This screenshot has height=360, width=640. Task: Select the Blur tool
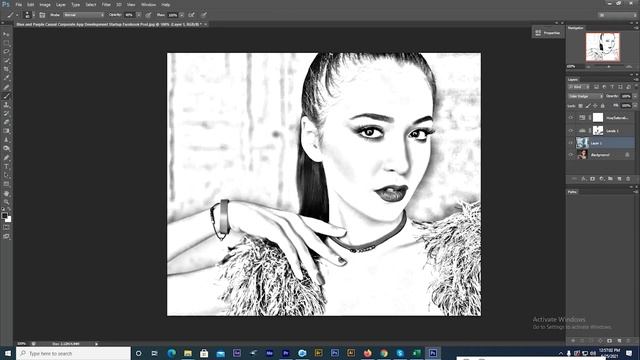(6, 140)
